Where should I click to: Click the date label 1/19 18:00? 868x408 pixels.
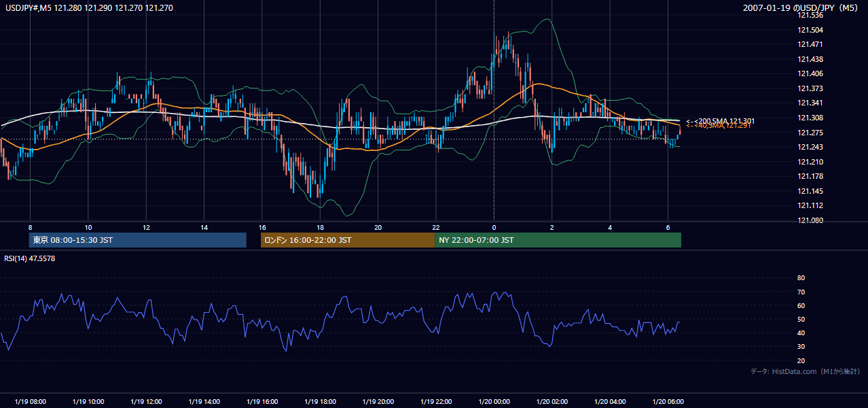coord(320,402)
